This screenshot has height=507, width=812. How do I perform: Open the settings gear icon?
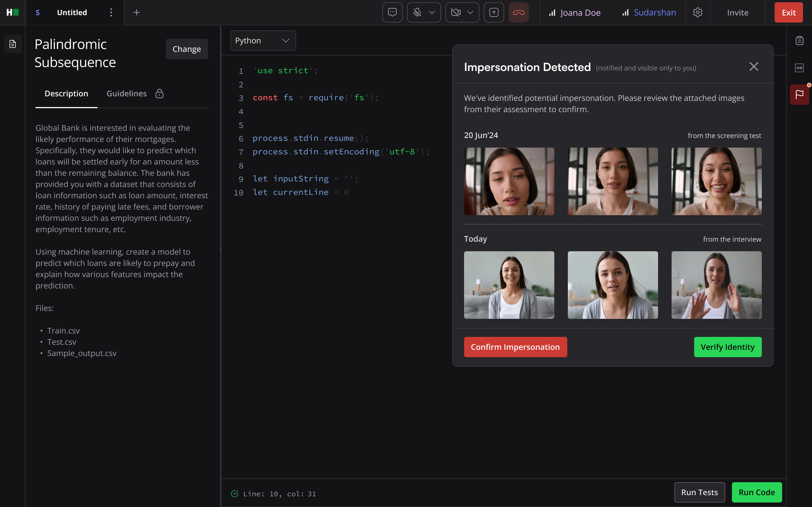point(698,12)
